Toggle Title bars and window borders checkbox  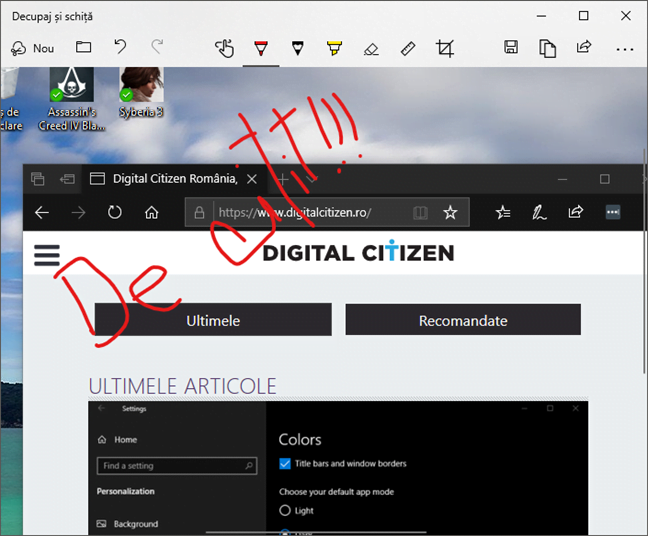(x=285, y=464)
